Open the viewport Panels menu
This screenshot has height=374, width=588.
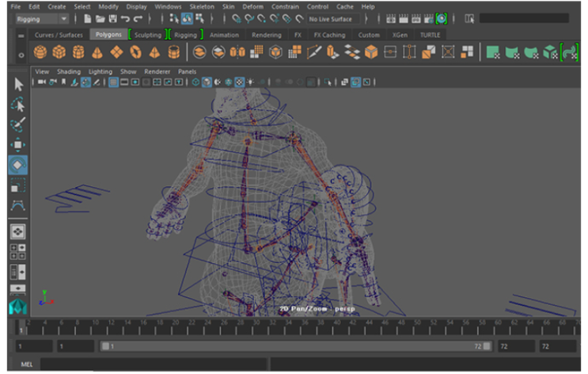tap(187, 71)
